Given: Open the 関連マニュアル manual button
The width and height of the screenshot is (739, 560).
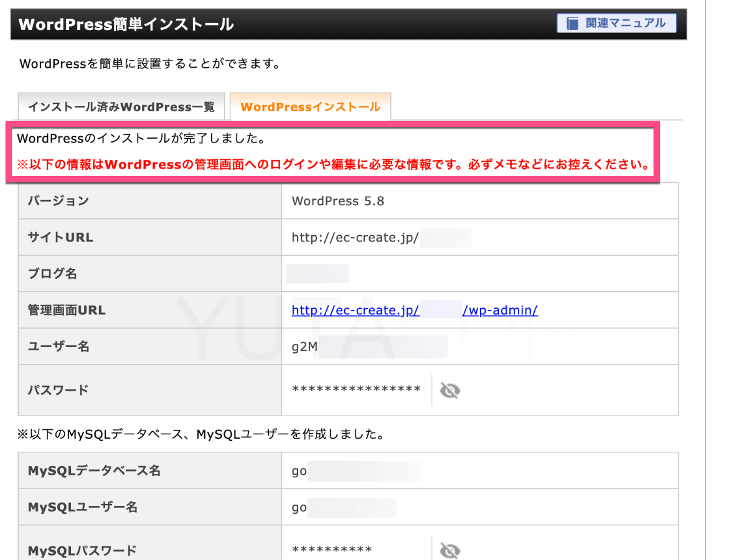Looking at the screenshot, I should click(616, 23).
